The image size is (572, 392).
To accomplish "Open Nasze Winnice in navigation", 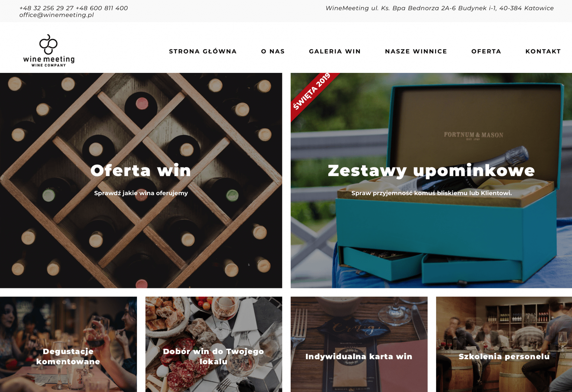I will point(416,51).
